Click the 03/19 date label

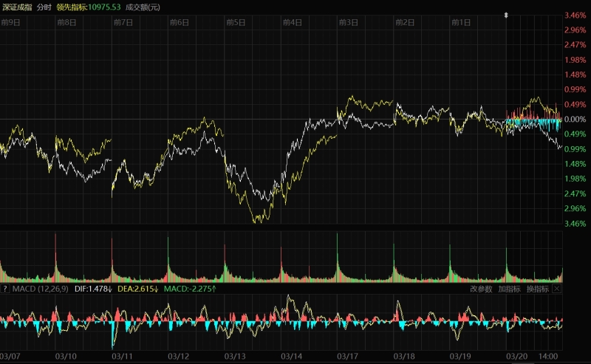click(x=460, y=357)
